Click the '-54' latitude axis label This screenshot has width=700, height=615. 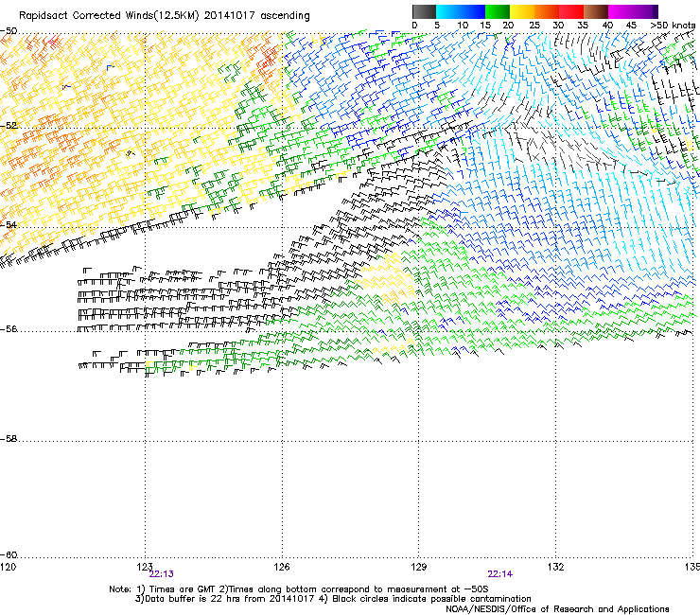coord(9,224)
